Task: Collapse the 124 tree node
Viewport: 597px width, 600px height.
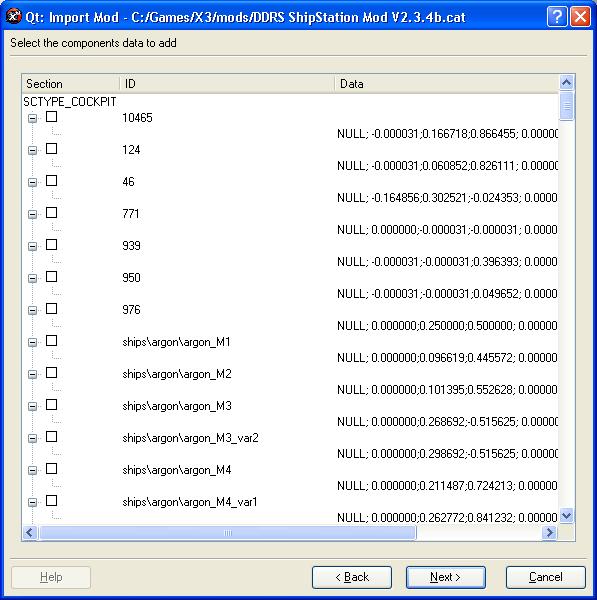Action: (x=33, y=150)
